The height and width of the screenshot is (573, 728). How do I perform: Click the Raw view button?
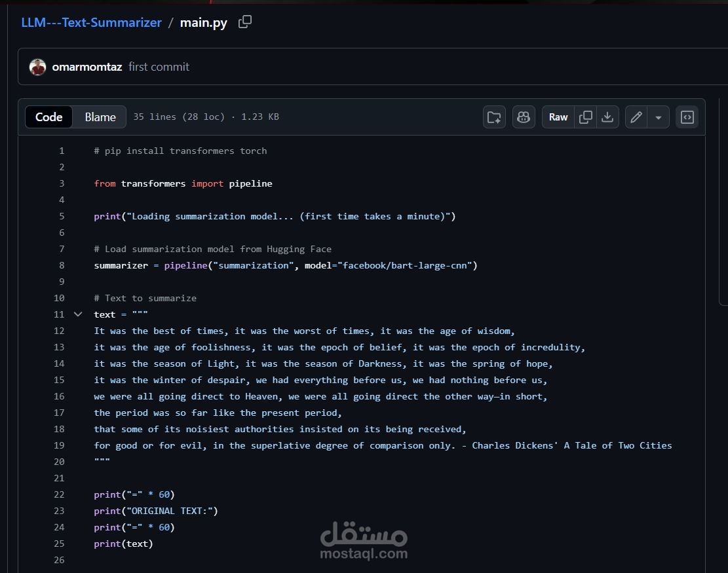point(558,117)
